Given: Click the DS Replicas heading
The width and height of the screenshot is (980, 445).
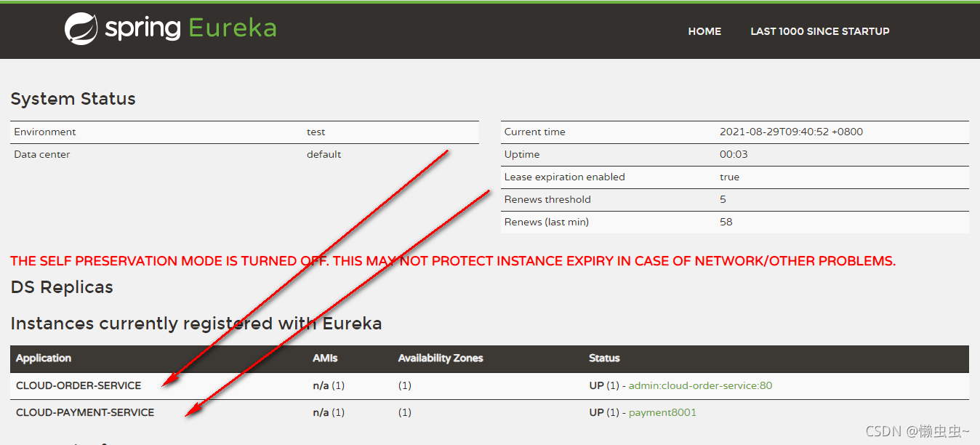Looking at the screenshot, I should pyautogui.click(x=62, y=287).
